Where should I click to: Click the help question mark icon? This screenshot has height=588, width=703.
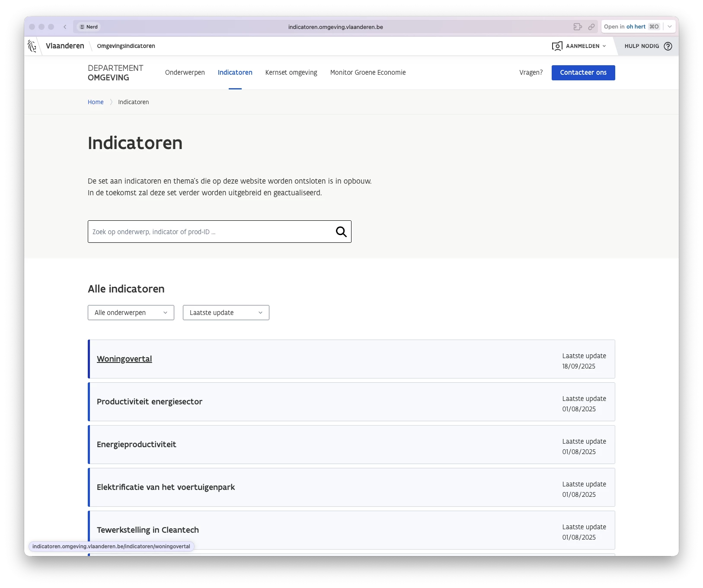668,46
